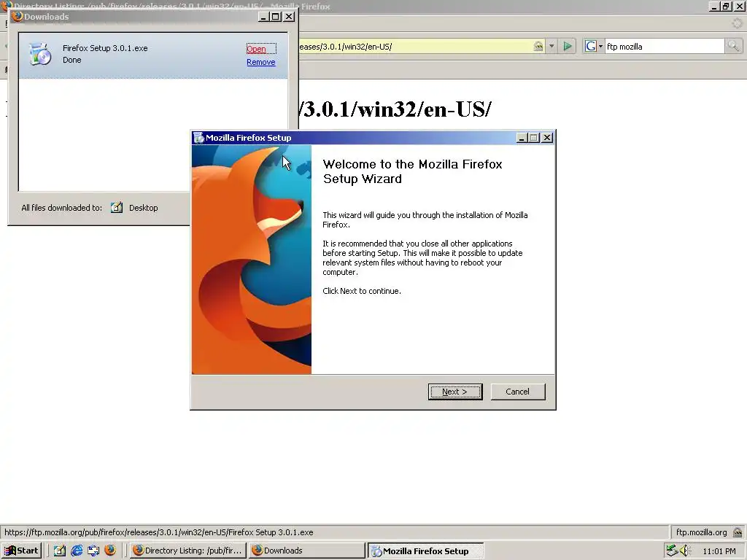Click Show Desktop quick launch icon
The height and width of the screenshot is (560, 747).
[60, 551]
